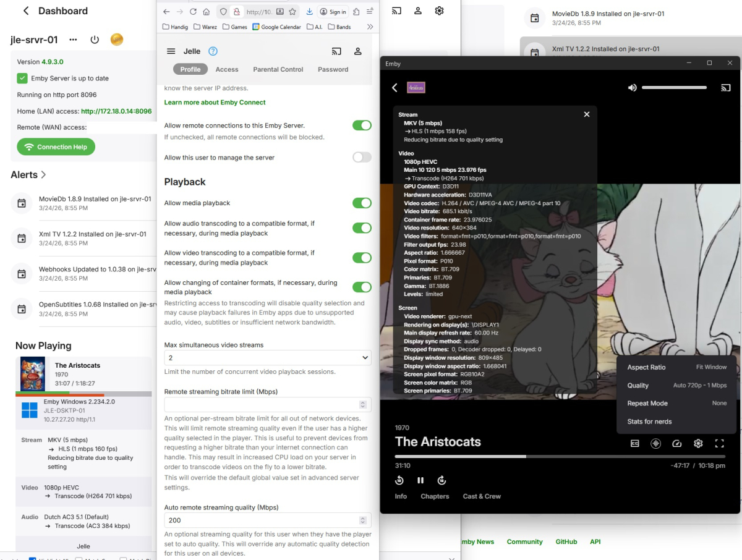Switch to Access tab
Viewport: 742px width, 560px height.
pyautogui.click(x=227, y=69)
